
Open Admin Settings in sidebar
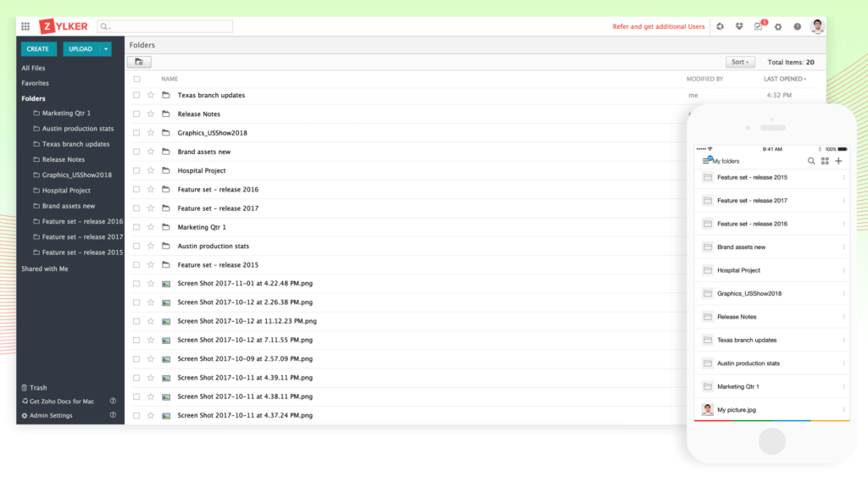(x=47, y=415)
